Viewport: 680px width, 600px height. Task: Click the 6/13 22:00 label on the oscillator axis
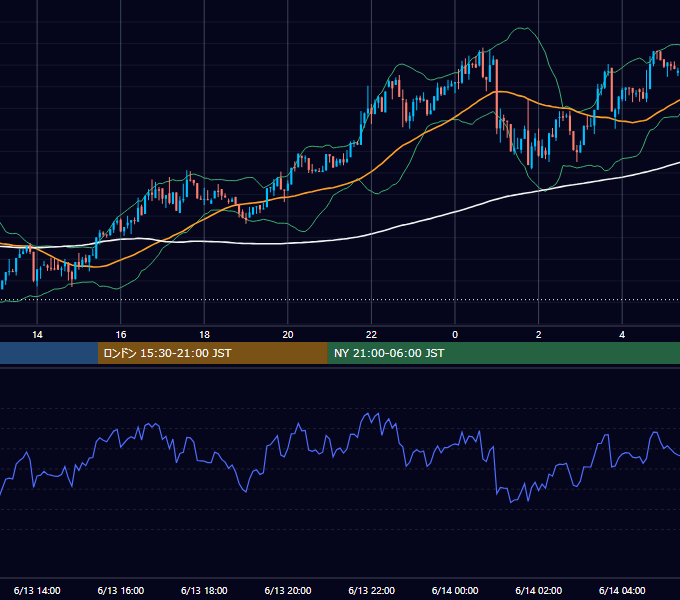371,590
